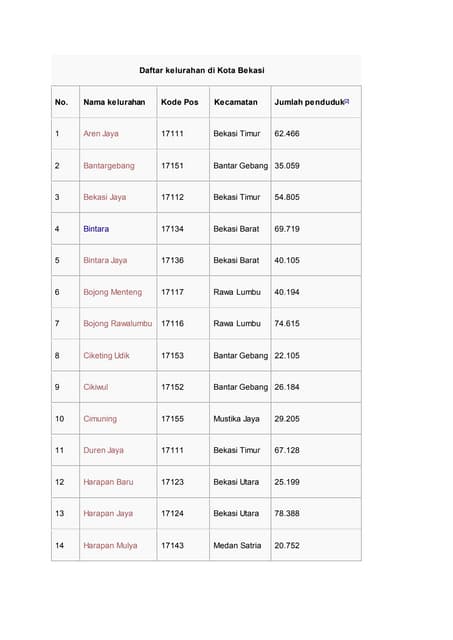Select the Bojong Rawalumbu link

(118, 324)
